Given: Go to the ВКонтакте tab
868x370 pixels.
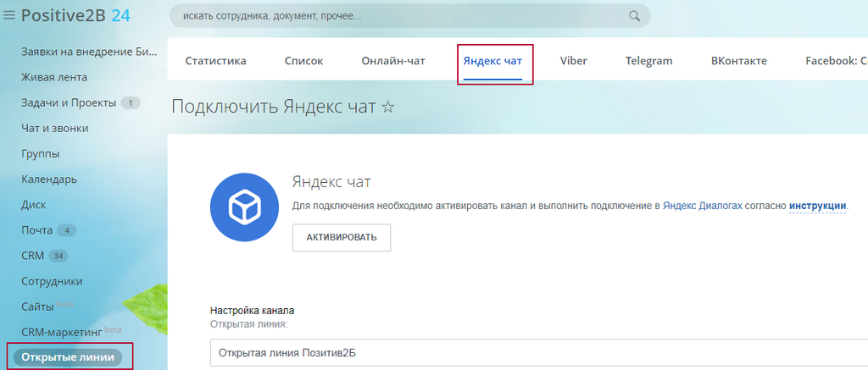Looking at the screenshot, I should click(x=739, y=61).
